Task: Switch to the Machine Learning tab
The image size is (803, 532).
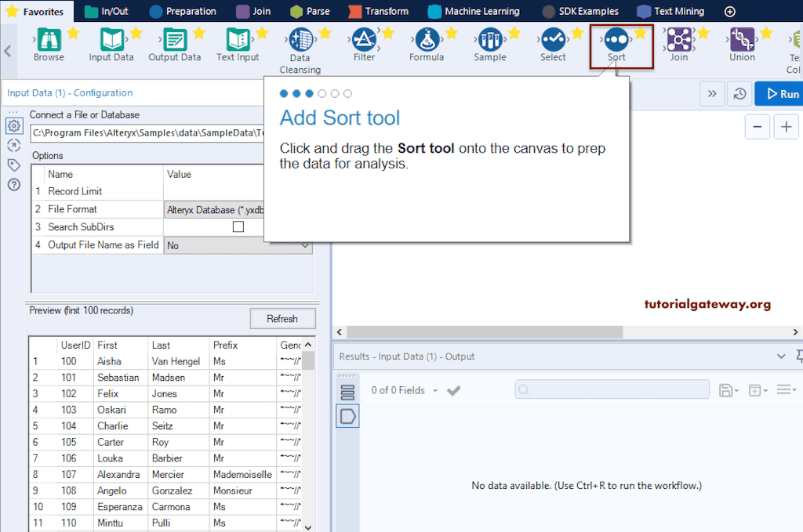Action: tap(474, 11)
